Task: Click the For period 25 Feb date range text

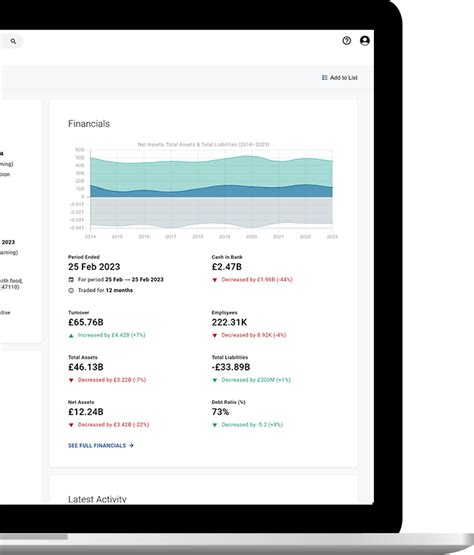Action: pos(121,280)
